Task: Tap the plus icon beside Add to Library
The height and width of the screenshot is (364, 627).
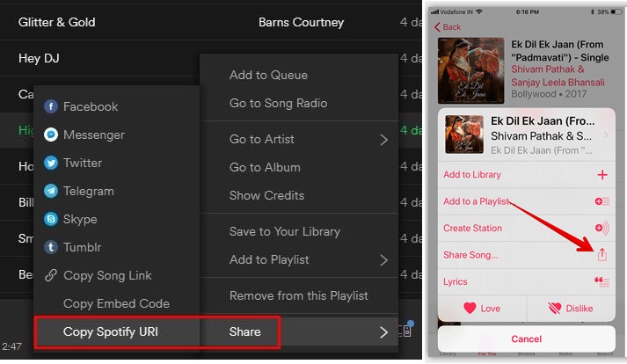Action: (x=602, y=175)
